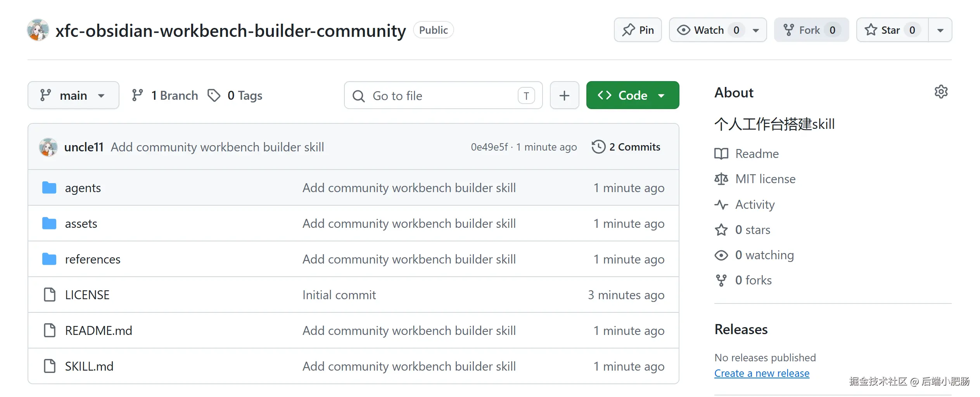View the 0 Tags list
980x397 pixels.
[x=235, y=95]
